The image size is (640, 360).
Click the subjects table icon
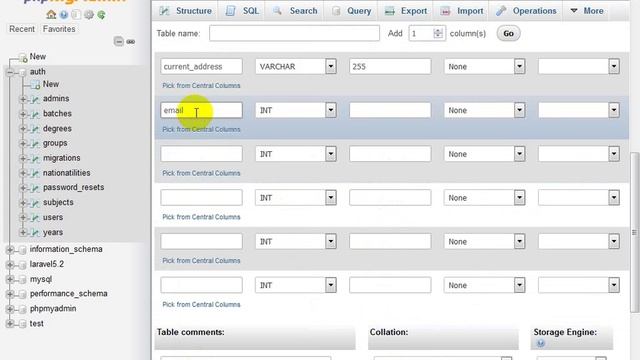tap(36, 203)
